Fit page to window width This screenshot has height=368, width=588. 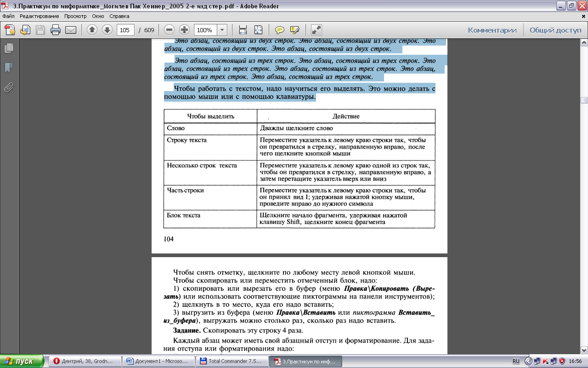243,30
